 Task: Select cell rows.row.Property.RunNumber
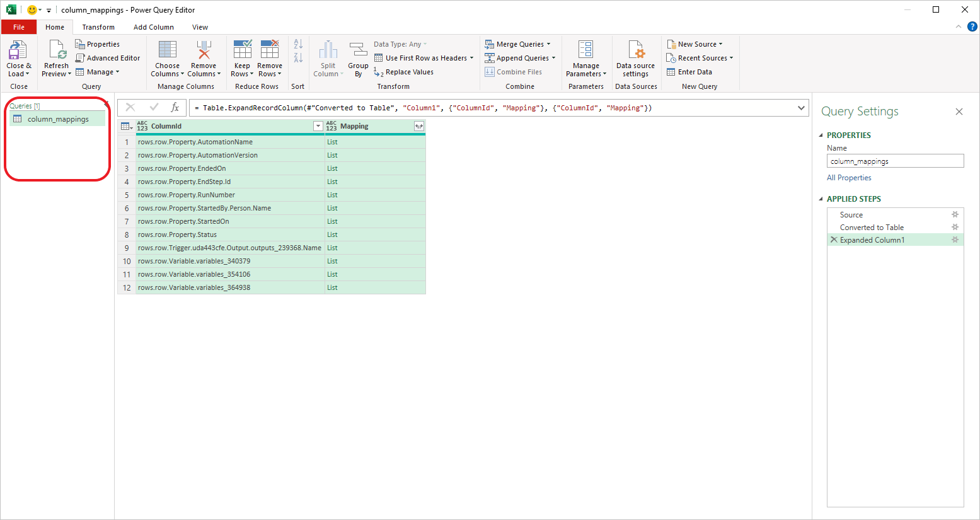230,195
